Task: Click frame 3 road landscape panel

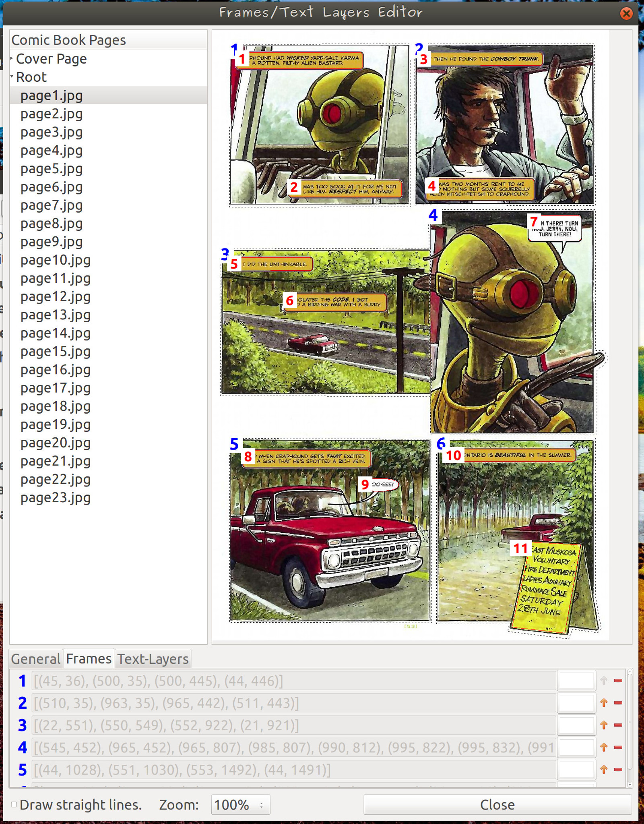Action: (x=325, y=322)
